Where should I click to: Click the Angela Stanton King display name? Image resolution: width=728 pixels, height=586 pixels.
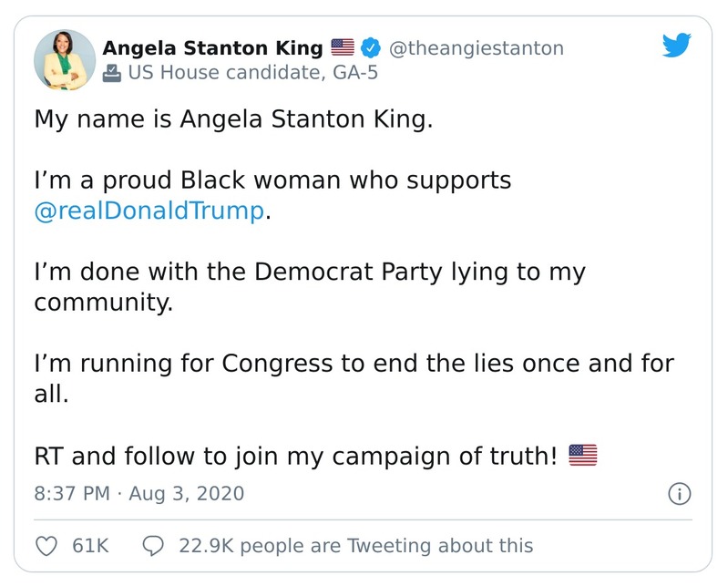click(x=212, y=48)
